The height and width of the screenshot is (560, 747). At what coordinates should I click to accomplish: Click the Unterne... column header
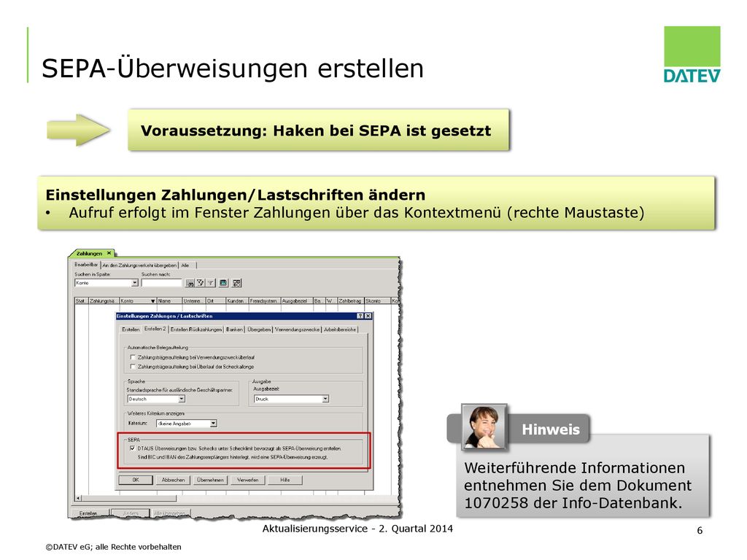click(x=194, y=301)
